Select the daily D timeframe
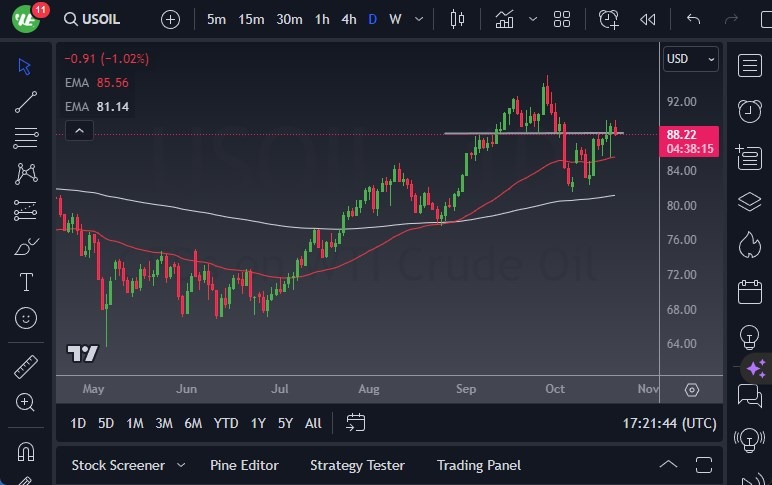The width and height of the screenshot is (772, 485). point(372,19)
